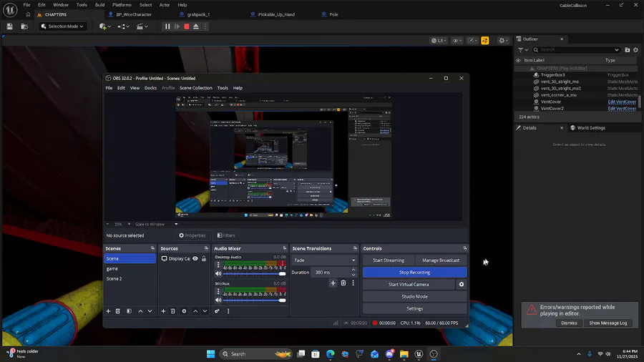
Task: Pause the Play-In-Editor simulation
Action: click(167, 26)
